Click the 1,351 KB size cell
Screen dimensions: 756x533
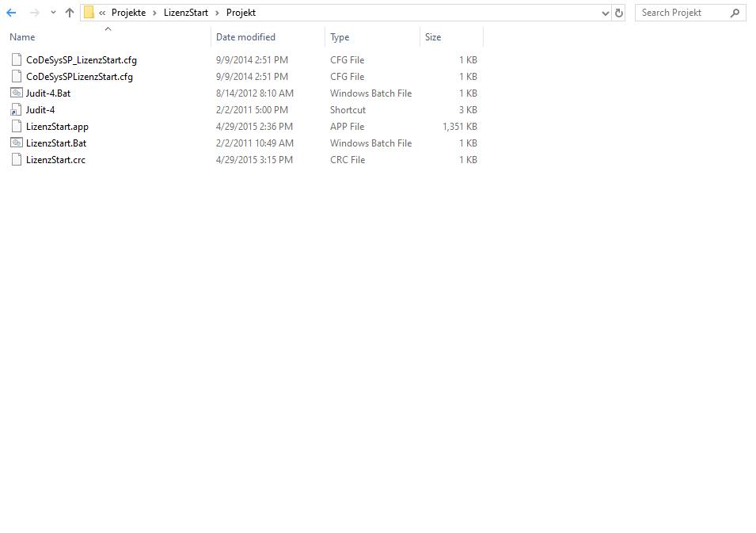[460, 127]
